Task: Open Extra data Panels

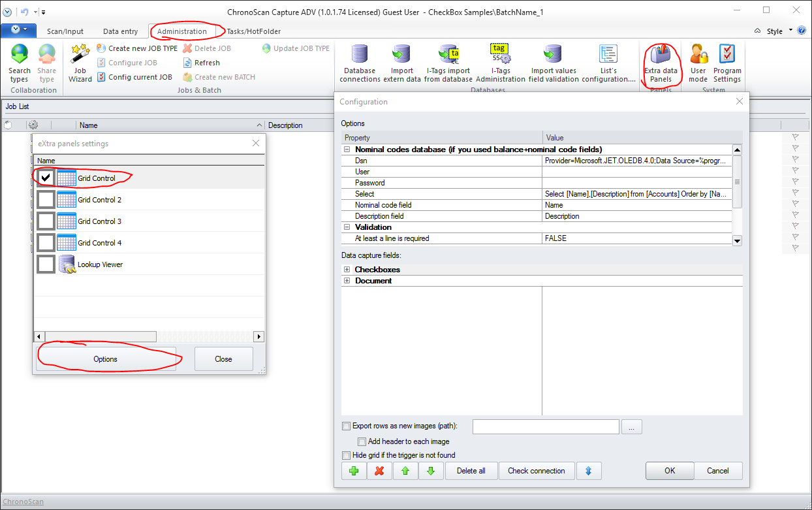Action: 661,63
